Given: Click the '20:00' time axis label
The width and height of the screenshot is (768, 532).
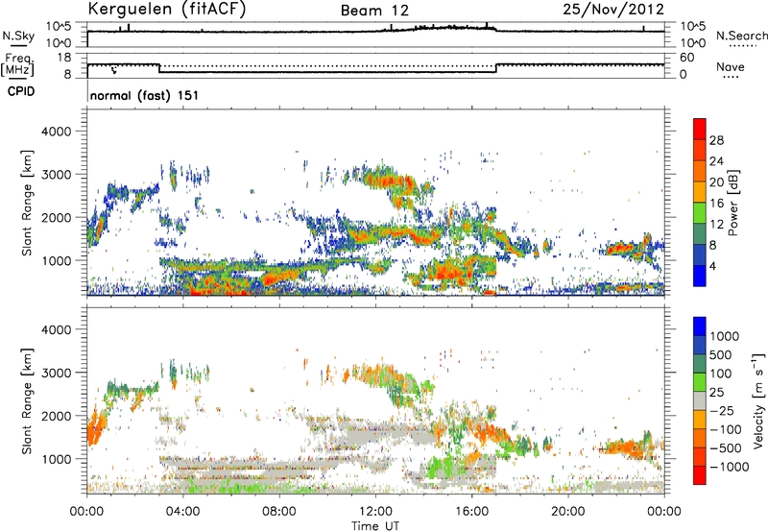Looking at the screenshot, I should (568, 511).
